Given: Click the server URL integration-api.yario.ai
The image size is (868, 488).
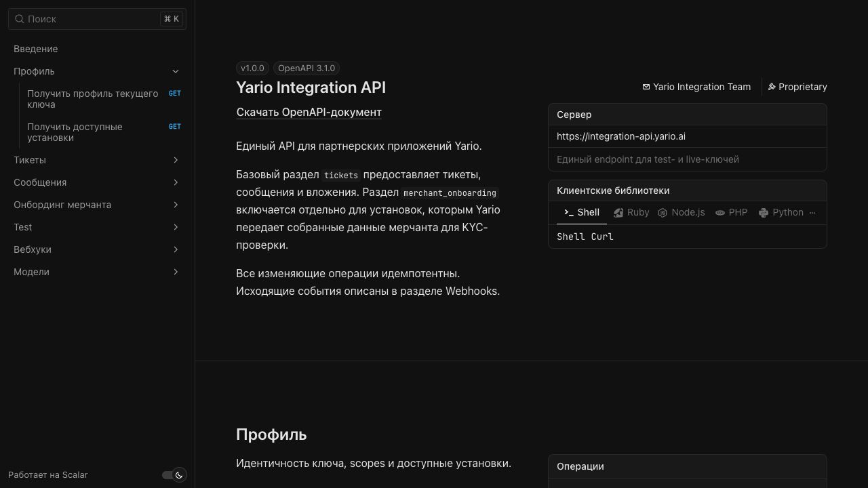Looking at the screenshot, I should coord(621,136).
